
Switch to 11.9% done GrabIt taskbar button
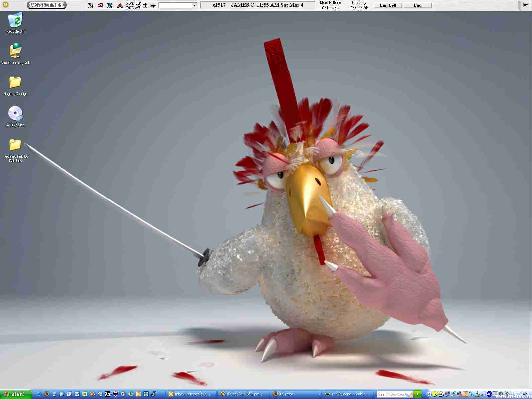(x=348, y=394)
